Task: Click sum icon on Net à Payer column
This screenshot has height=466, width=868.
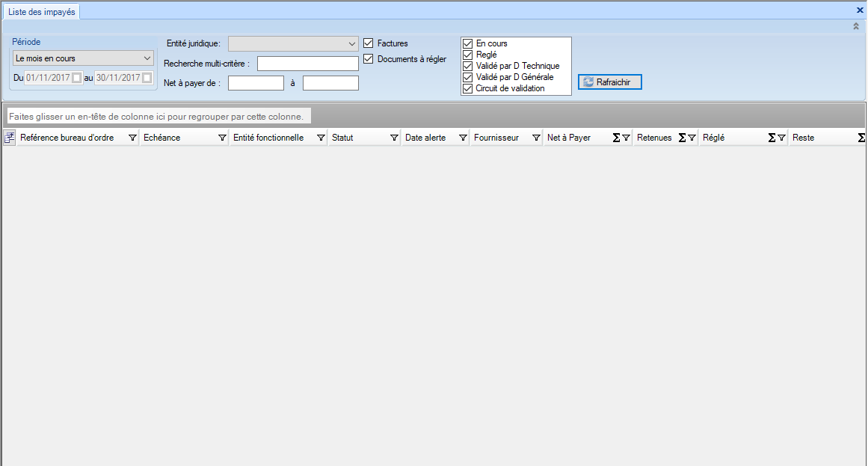Action: [616, 138]
